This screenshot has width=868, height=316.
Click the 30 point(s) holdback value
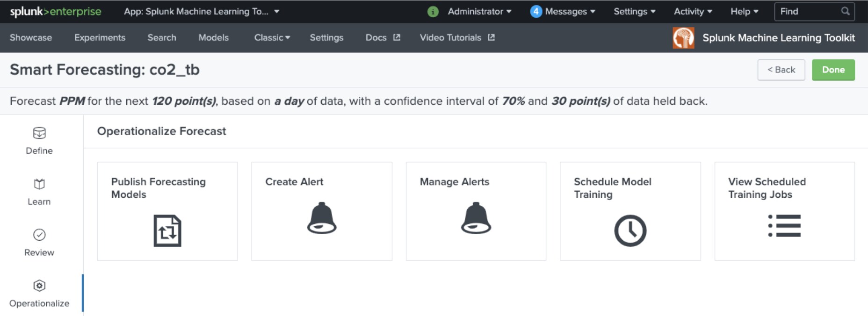(x=581, y=101)
